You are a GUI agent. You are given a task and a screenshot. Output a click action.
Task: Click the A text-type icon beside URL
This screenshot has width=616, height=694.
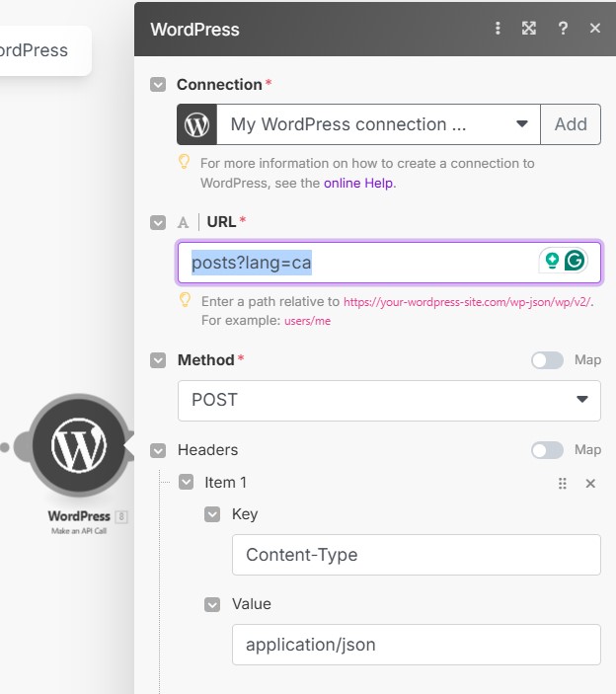click(184, 222)
